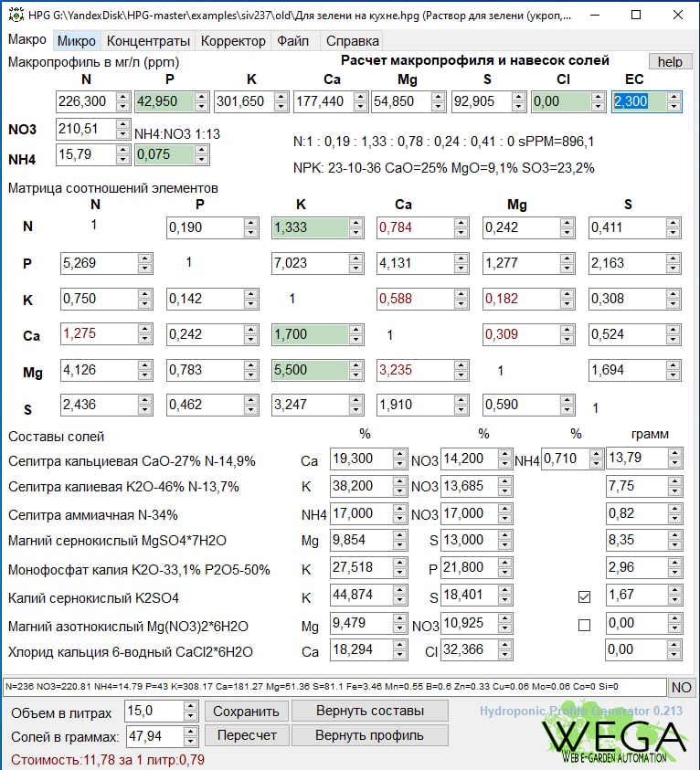Image resolution: width=700 pixels, height=770 pixels.
Task: Decrease the S:N matrix ratio 2,436
Action: [145, 410]
